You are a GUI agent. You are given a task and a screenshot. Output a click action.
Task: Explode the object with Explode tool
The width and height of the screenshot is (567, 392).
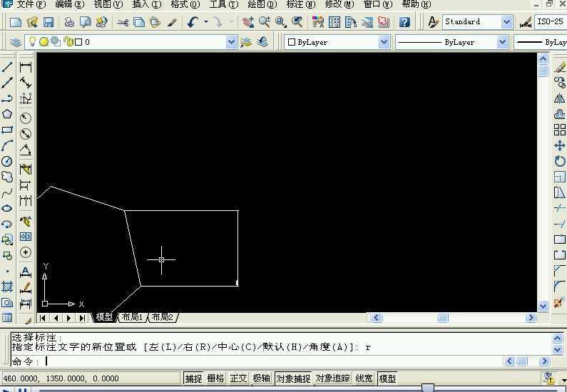(x=560, y=301)
